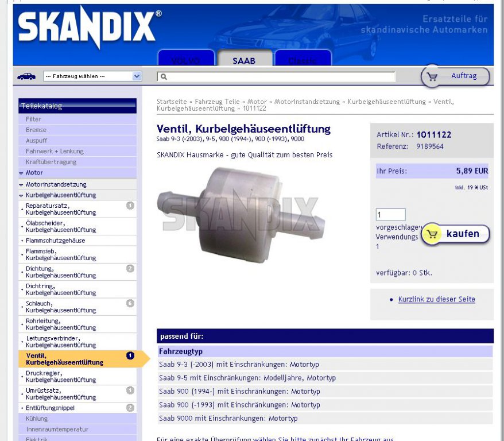
Task: Click the cart icon on Auftrag button
Action: pyautogui.click(x=432, y=76)
